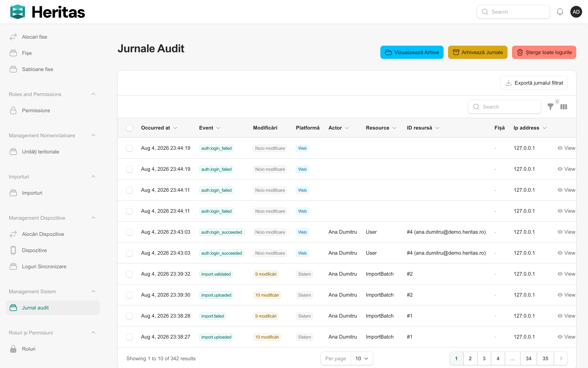Collapse the Roluri și Permisiuni section
Viewport: 588px width, 368px height.
(x=93, y=332)
